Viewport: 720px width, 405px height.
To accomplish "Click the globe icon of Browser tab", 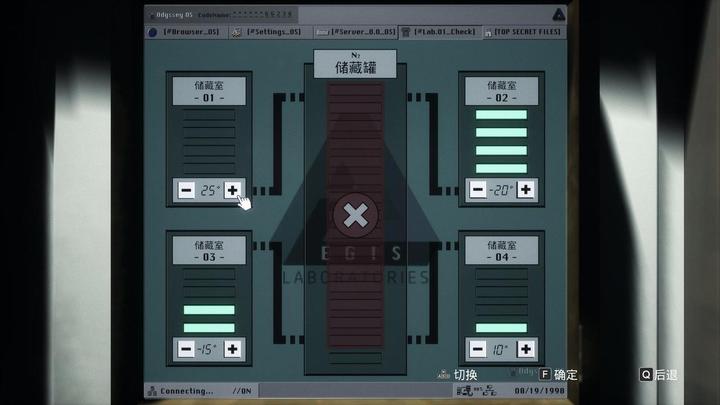I will coord(153,32).
